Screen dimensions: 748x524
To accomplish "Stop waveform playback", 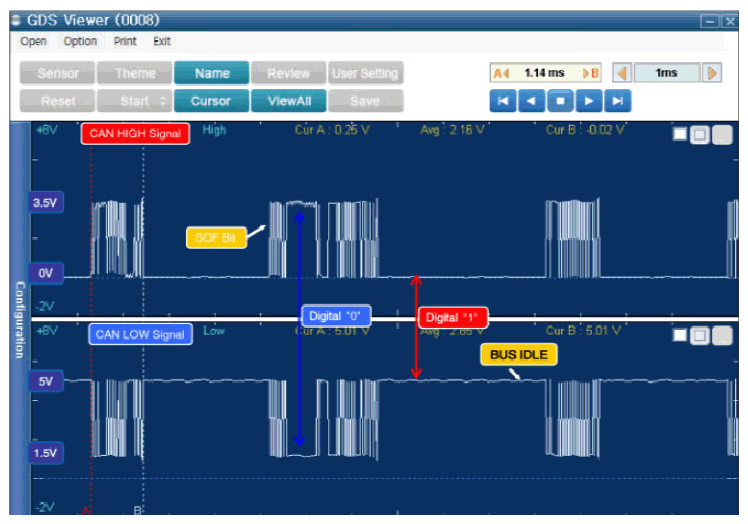I will [560, 101].
